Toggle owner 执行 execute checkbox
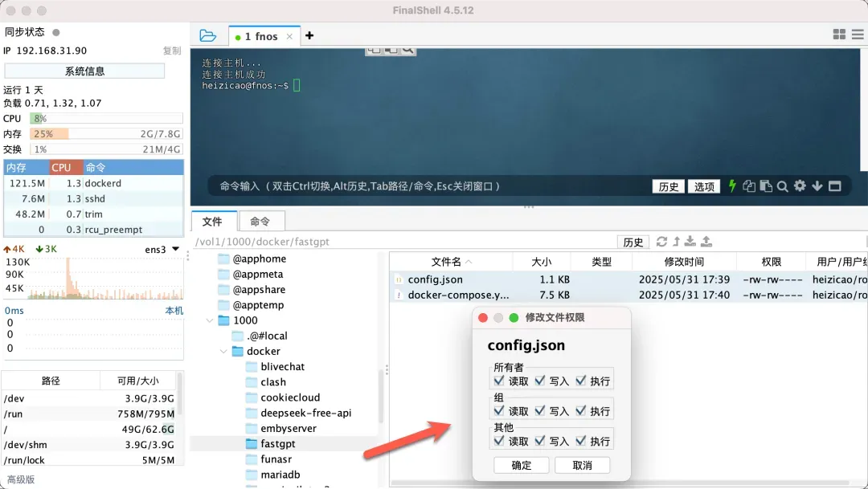 pos(581,381)
